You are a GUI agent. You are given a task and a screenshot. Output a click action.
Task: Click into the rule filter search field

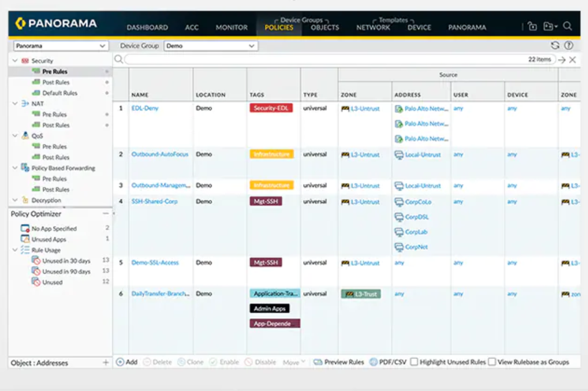(325, 60)
